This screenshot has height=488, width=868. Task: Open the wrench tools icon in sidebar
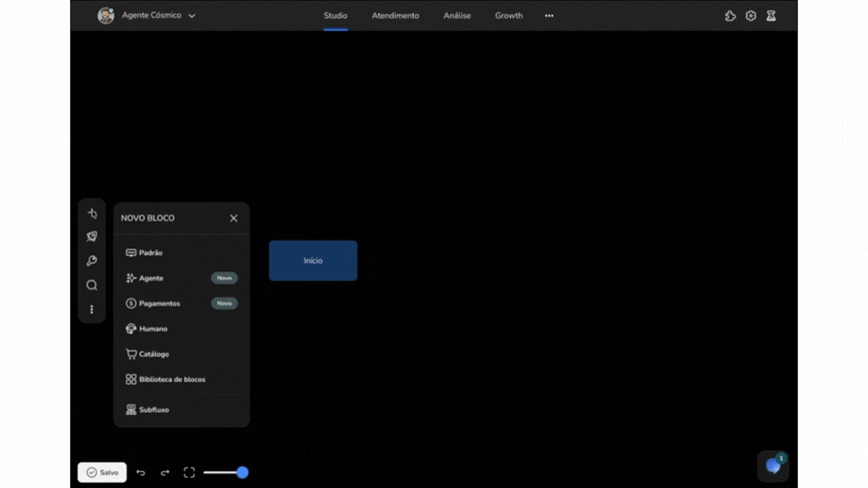92,261
